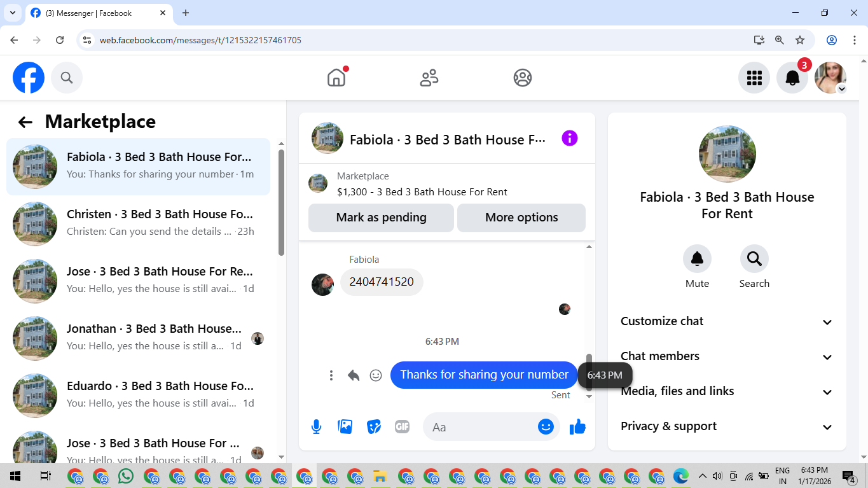Open the Facebook menu grid icon
The width and height of the screenshot is (868, 488).
(x=754, y=78)
